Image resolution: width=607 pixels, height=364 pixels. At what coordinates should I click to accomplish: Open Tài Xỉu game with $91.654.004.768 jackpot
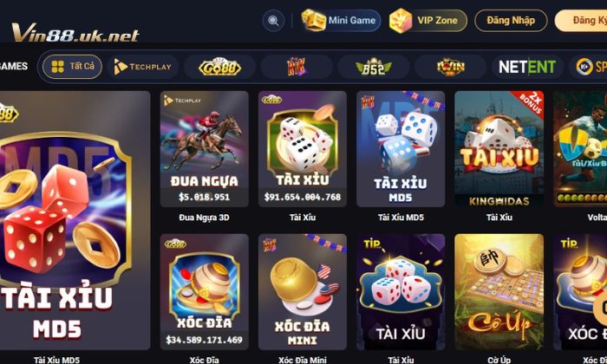pos(303,149)
